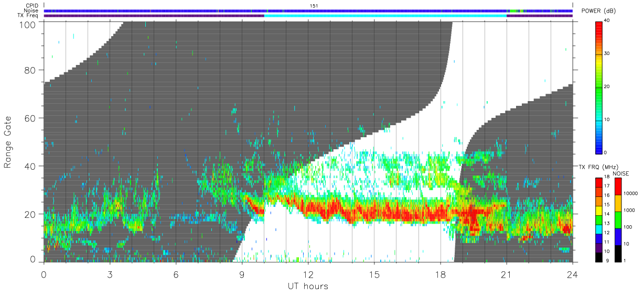Select the cyan 12-13 MHz swatch in TX FRQ legend
Image resolution: width=644 pixels, height=297 pixels.
pyautogui.click(x=599, y=228)
